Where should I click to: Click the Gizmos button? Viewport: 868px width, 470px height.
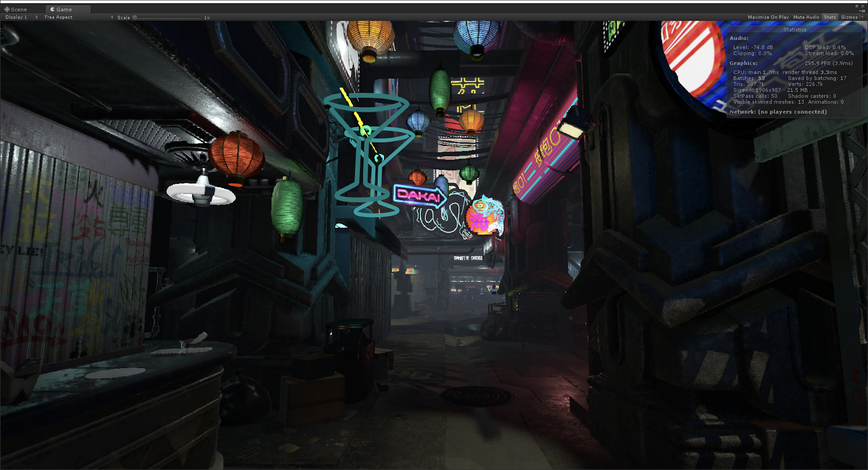pyautogui.click(x=848, y=17)
